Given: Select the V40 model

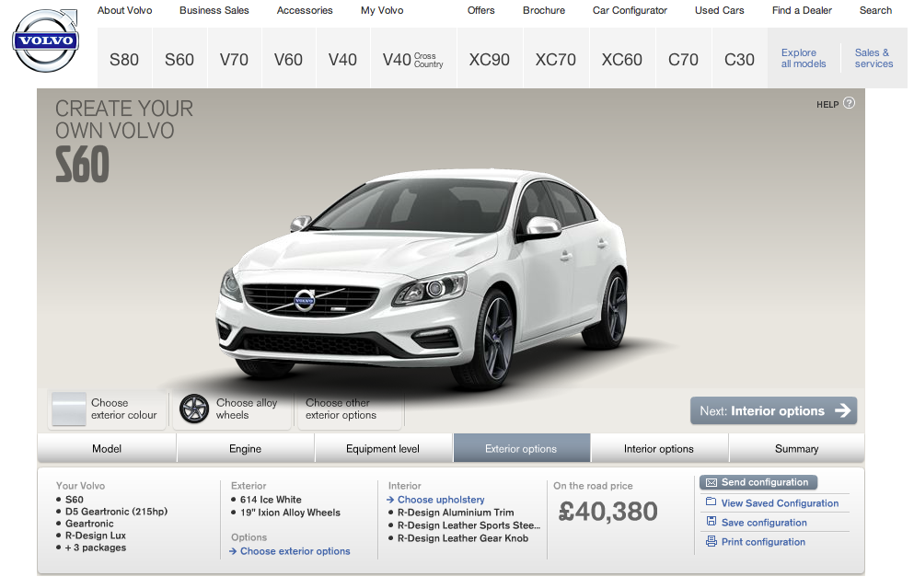Looking at the screenshot, I should [342, 60].
